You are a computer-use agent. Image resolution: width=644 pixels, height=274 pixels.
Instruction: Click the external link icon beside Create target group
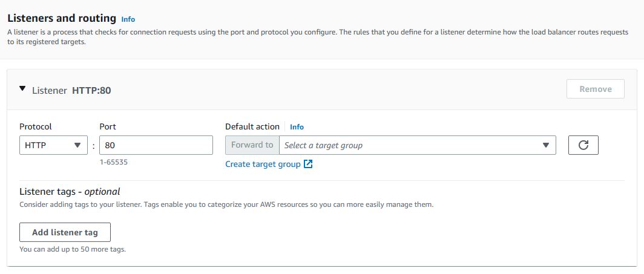[308, 165]
